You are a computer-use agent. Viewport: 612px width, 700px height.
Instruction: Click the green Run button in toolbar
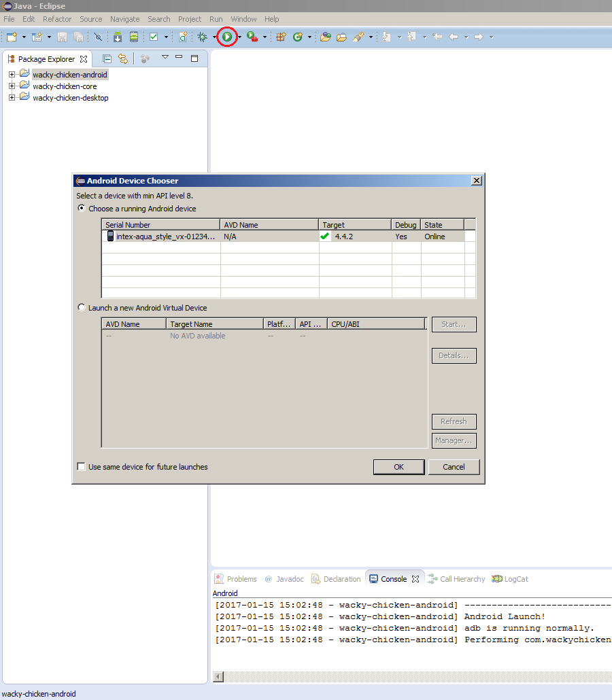coord(227,37)
